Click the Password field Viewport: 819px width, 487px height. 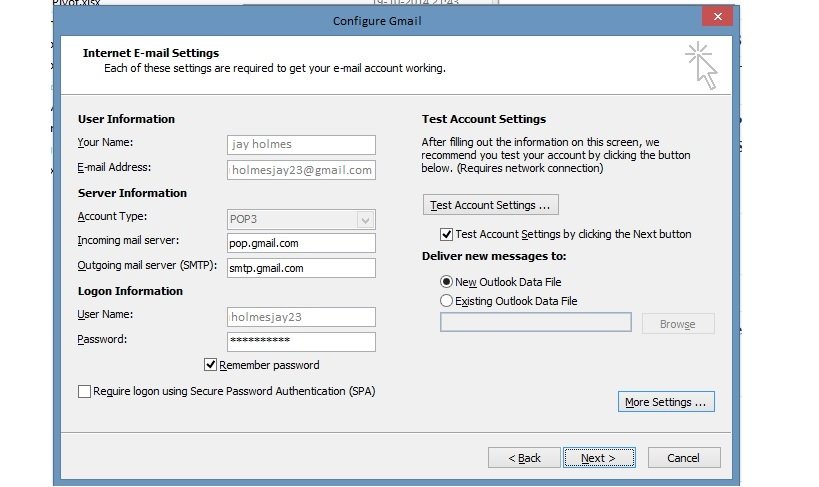pos(301,342)
